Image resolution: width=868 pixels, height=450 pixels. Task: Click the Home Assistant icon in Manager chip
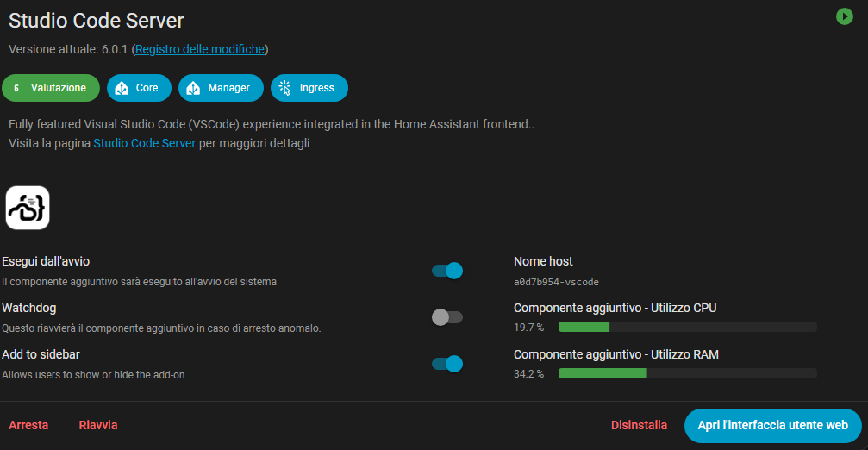(x=193, y=88)
